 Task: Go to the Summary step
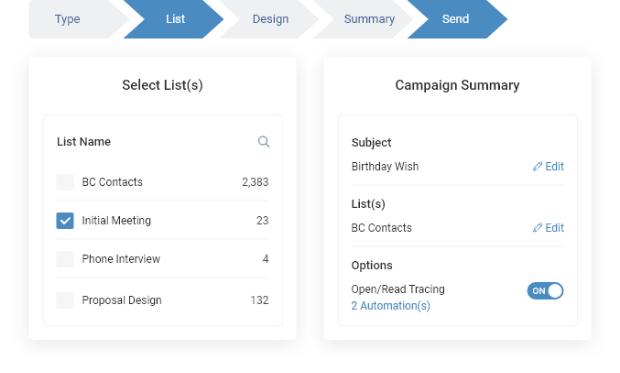click(369, 19)
